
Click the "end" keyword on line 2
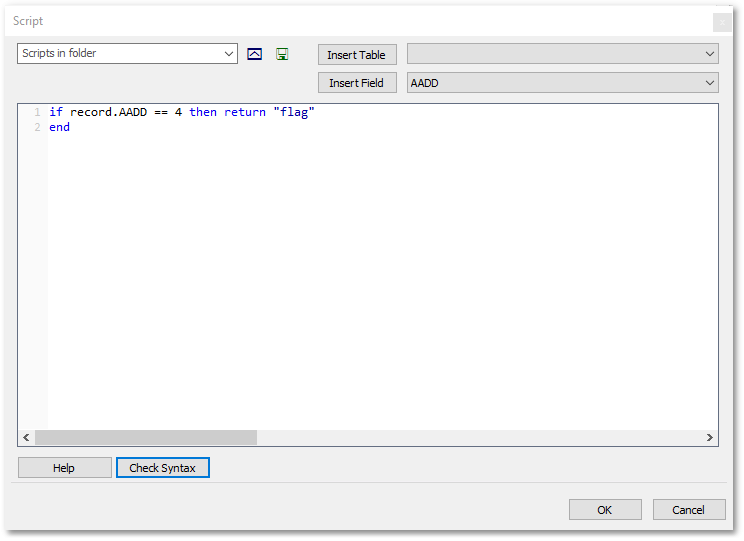59,127
